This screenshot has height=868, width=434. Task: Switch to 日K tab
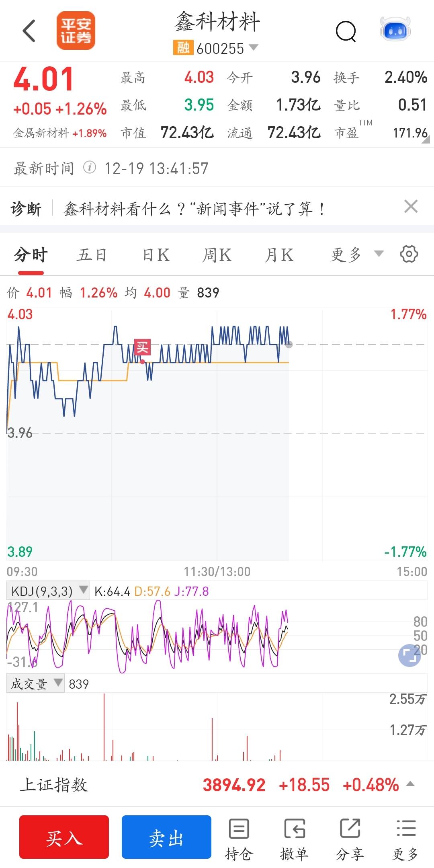(156, 255)
